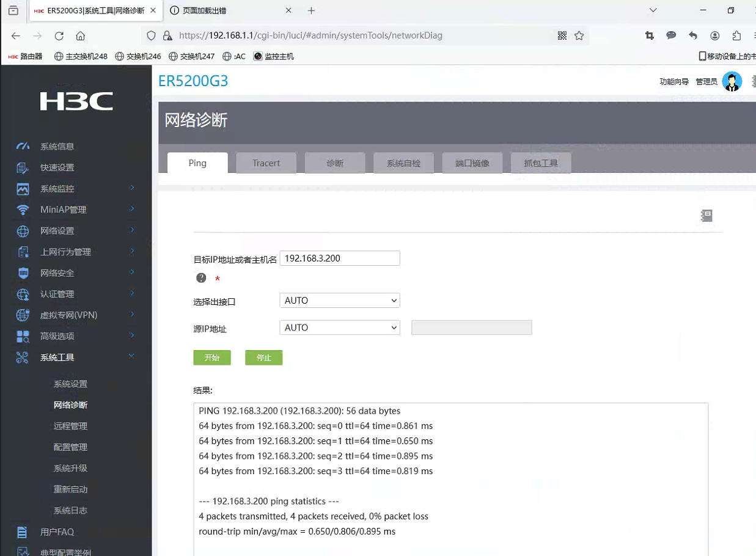Open the 主交换机248 bookmark

pos(81,56)
